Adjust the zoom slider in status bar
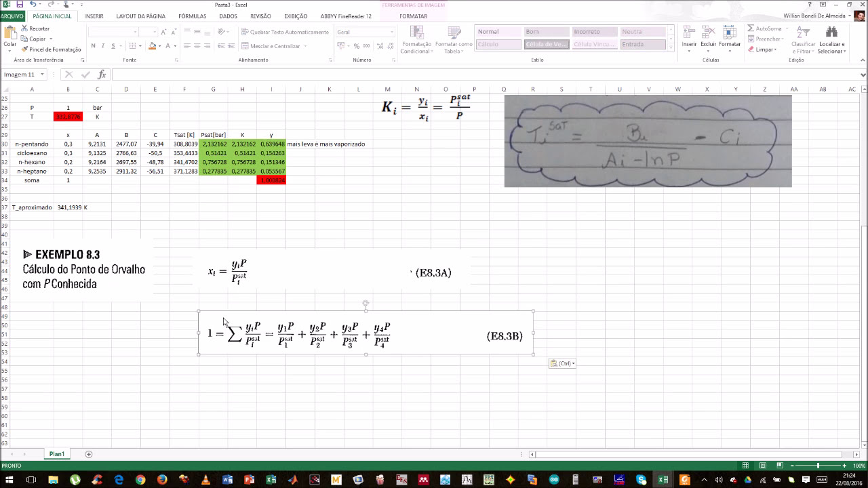Image resolution: width=868 pixels, height=488 pixels. tap(818, 466)
